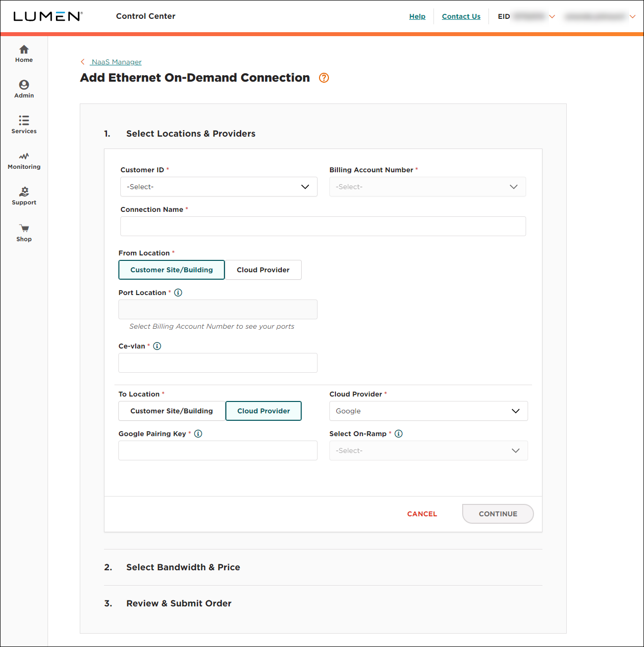Open the Customer ID dropdown
Image resolution: width=644 pixels, height=647 pixels.
point(218,187)
